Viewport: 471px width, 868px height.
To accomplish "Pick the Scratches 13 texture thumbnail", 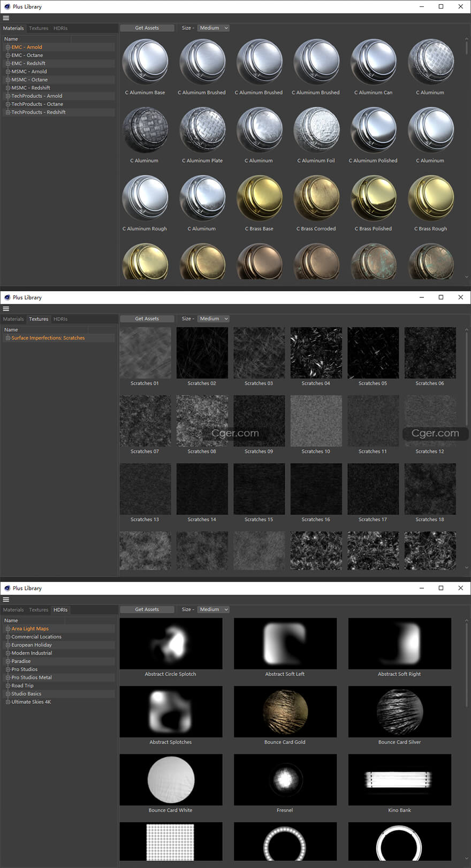I will [x=145, y=489].
